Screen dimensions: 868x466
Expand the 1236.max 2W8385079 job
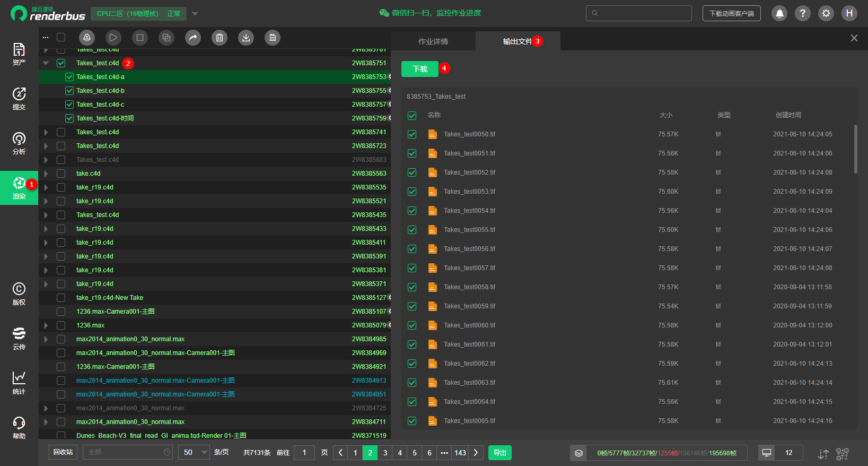tap(46, 325)
